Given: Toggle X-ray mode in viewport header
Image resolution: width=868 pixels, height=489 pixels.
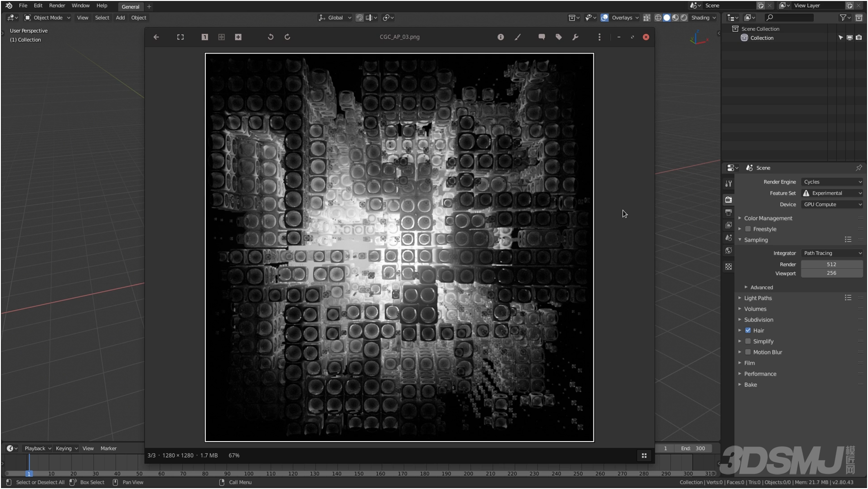Looking at the screenshot, I should 647,18.
